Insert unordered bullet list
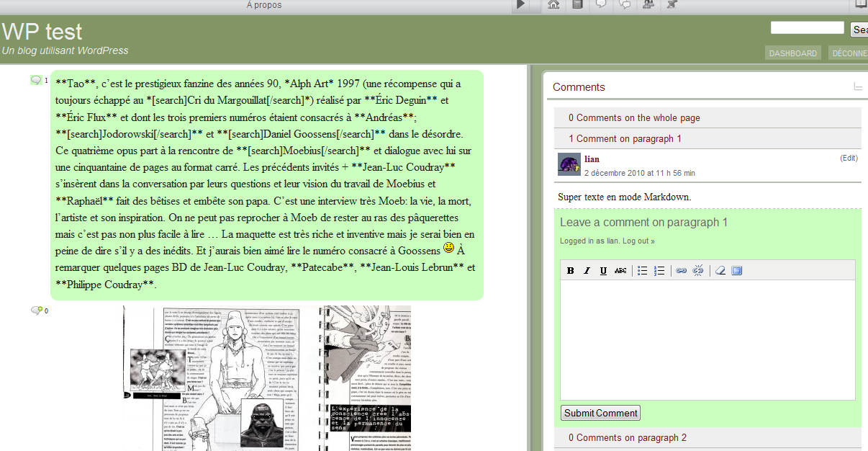 [643, 271]
